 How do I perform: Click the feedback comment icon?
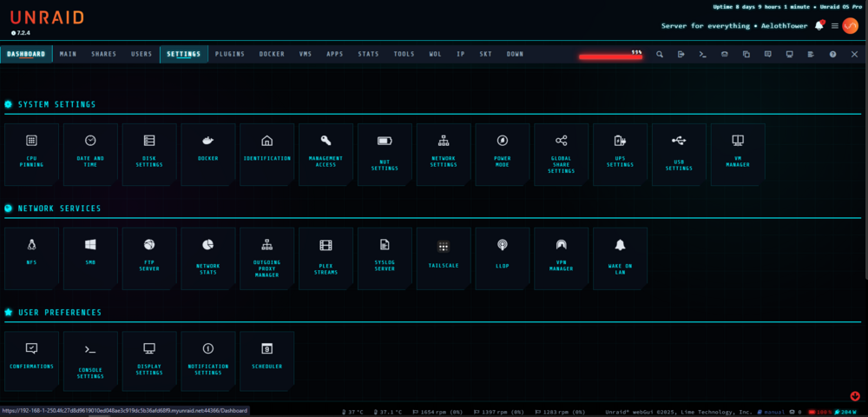coord(768,54)
